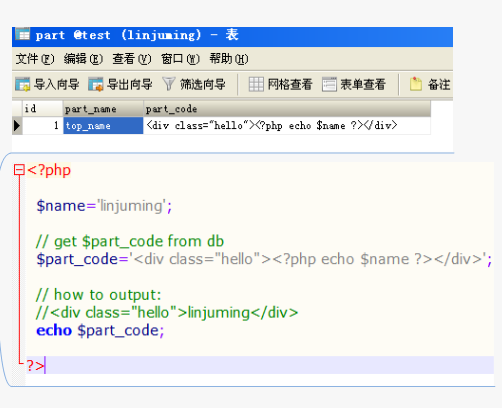Viewport: 502px width, 408px height.
Task: Click the export wizard icon (导出向导)
Action: click(96, 84)
